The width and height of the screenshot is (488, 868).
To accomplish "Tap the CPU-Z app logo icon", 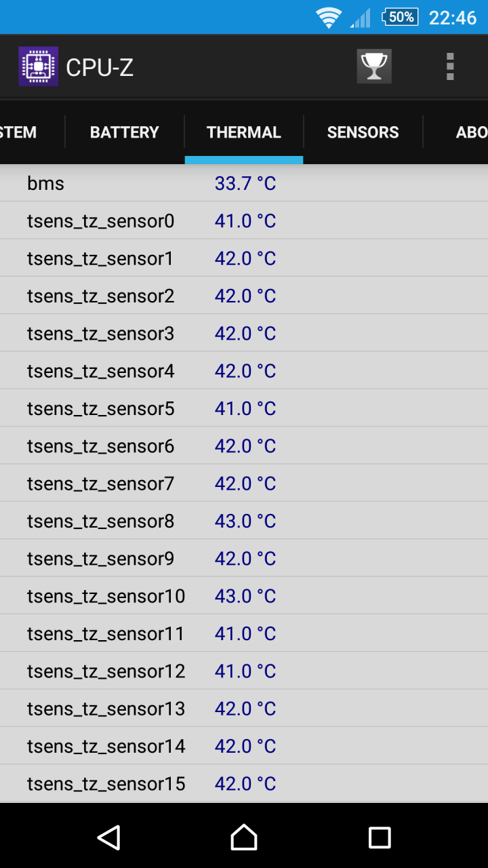I will pos(39,66).
